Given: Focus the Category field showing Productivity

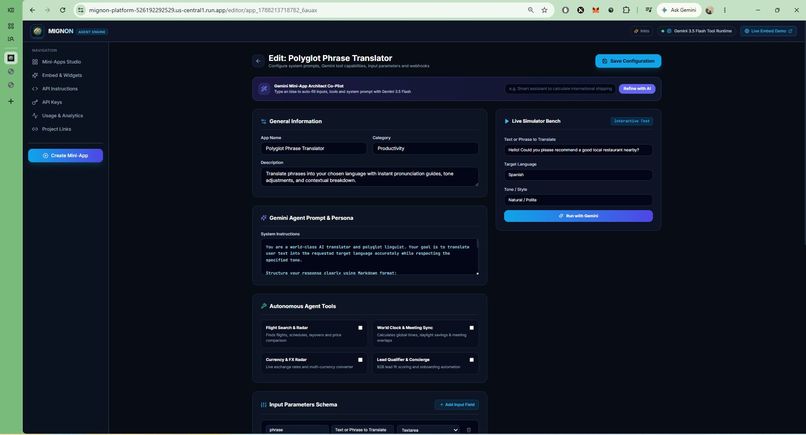Looking at the screenshot, I should [425, 148].
